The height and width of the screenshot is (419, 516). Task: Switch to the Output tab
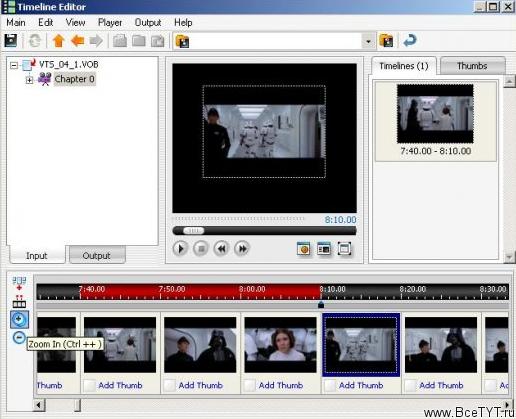[97, 255]
